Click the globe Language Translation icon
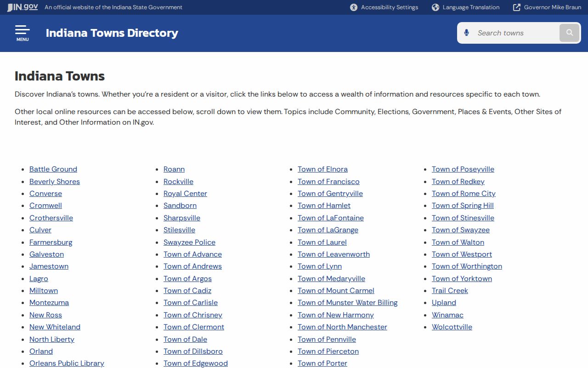 click(435, 7)
